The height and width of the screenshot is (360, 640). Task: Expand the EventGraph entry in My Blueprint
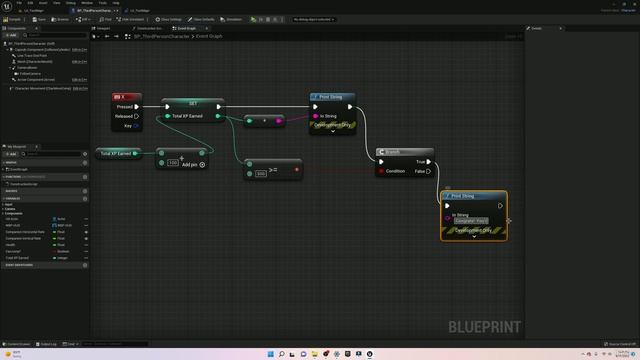coord(4,169)
